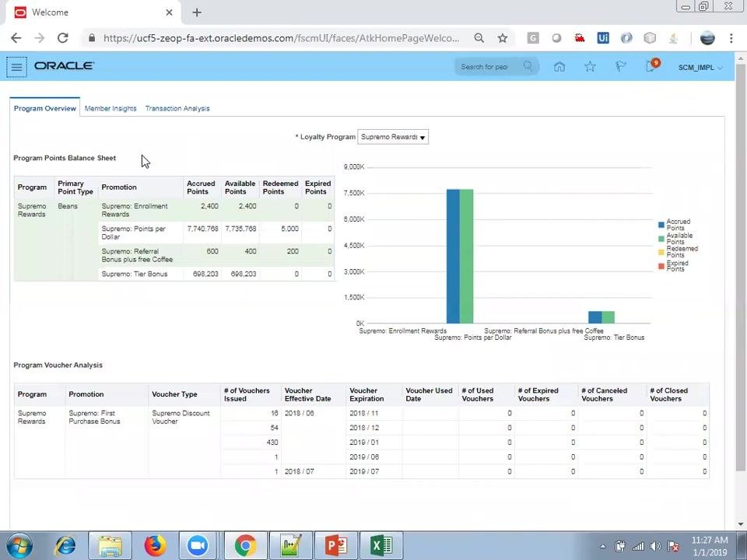This screenshot has width=747, height=560.
Task: Click the Oracle logo
Action: pyautogui.click(x=65, y=66)
